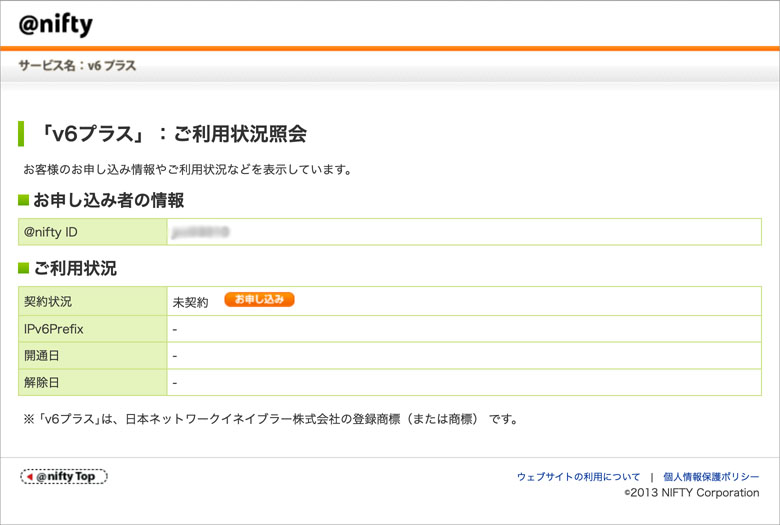Select the 未契約 status text
This screenshot has height=525, width=780.
click(x=190, y=302)
